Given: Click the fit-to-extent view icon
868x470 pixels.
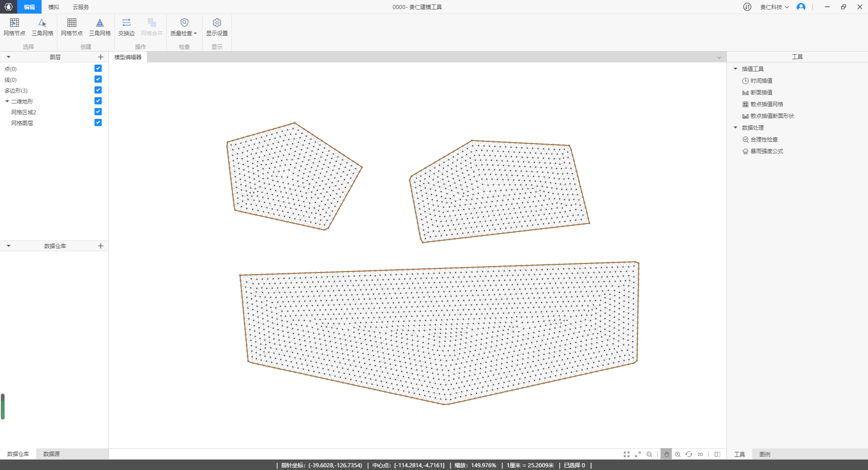Looking at the screenshot, I should pos(627,454).
